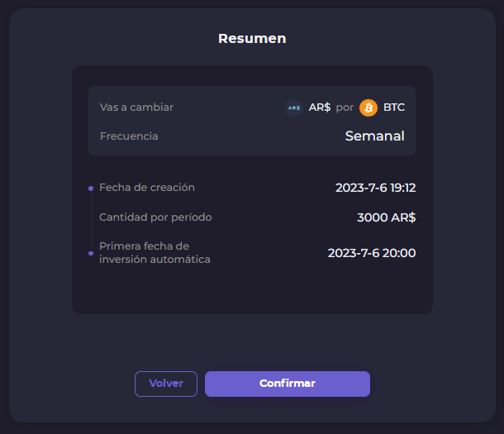
Task: Click the orange Bitcoin icon
Action: [368, 107]
